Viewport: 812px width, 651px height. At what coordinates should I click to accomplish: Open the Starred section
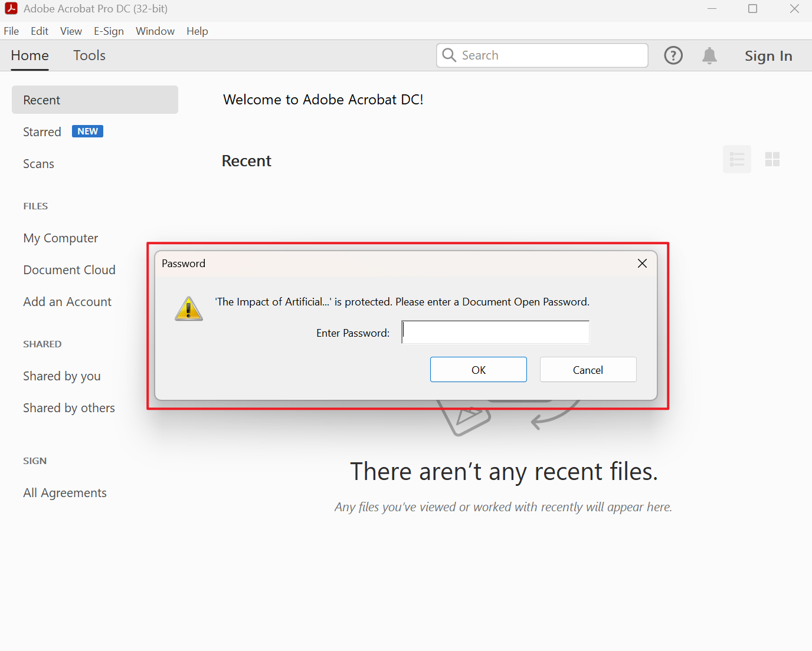(42, 132)
